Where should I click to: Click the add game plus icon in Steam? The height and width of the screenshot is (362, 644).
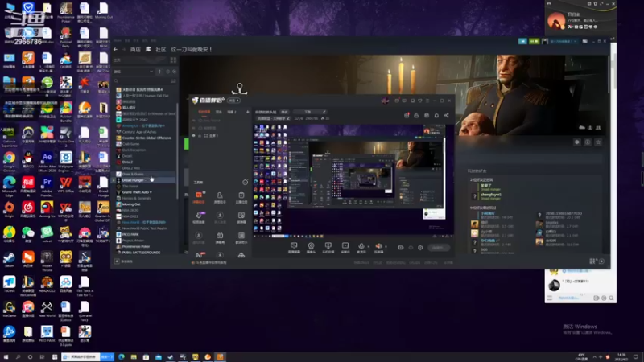click(x=117, y=261)
